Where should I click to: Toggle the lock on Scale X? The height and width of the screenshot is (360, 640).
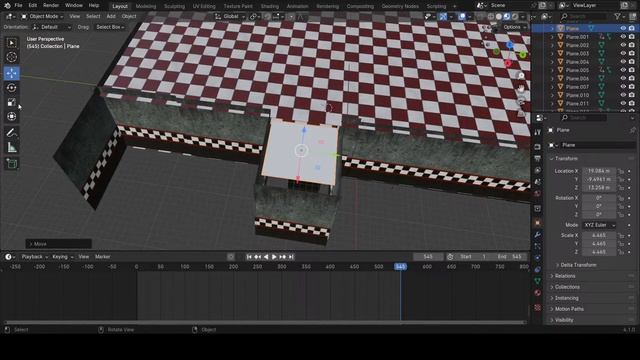coord(621,236)
